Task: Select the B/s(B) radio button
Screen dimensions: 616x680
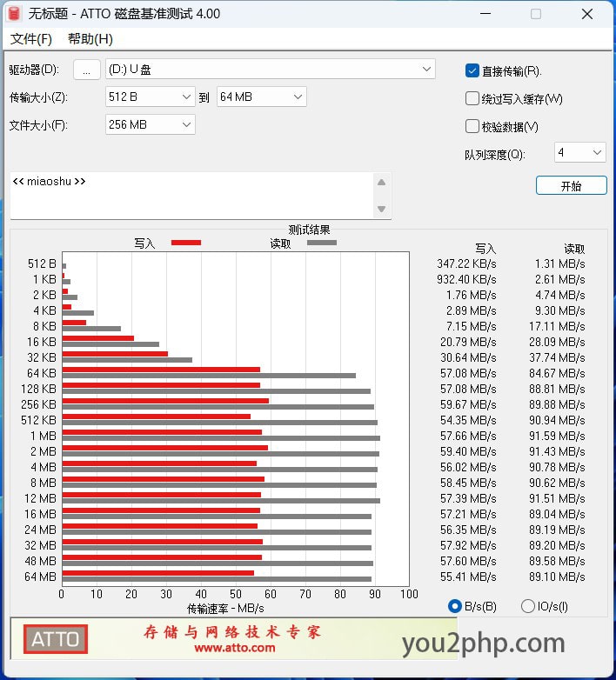Action: [x=455, y=606]
